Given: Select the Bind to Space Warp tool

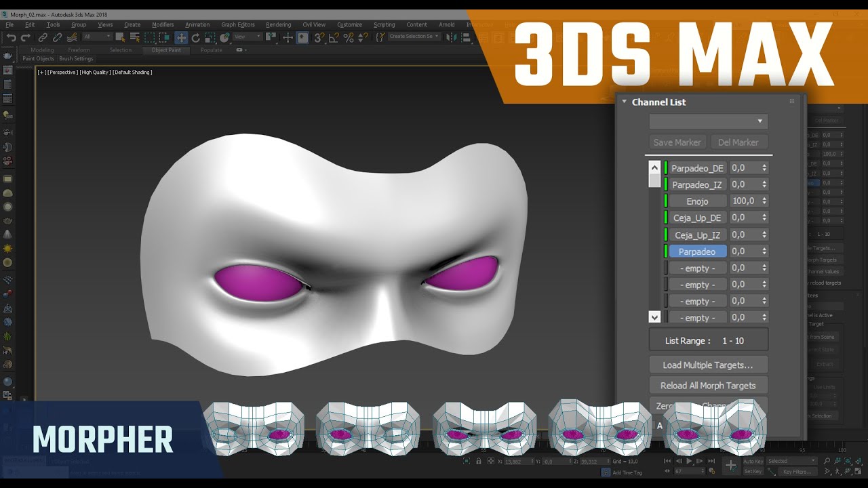Looking at the screenshot, I should coord(72,38).
